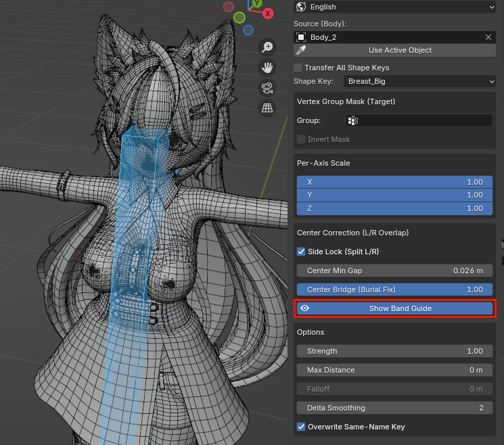Click the Strength value field

[x=394, y=351]
